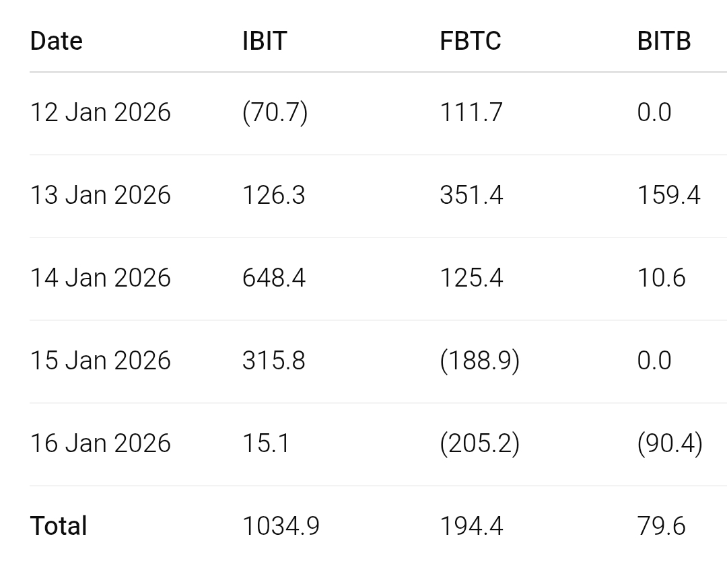Click the Date column header
The height and width of the screenshot is (588, 727).
(x=57, y=41)
